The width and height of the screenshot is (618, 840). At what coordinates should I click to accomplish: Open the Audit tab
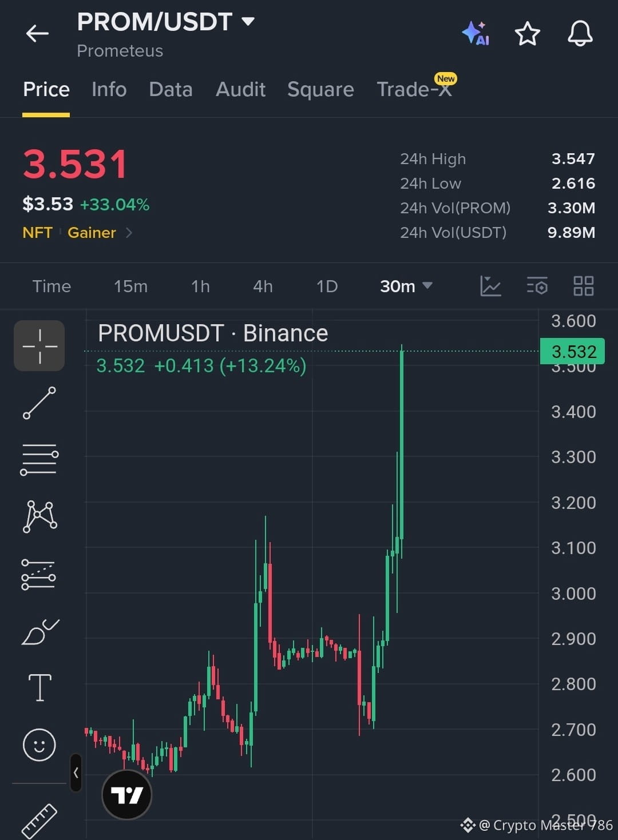(x=240, y=89)
